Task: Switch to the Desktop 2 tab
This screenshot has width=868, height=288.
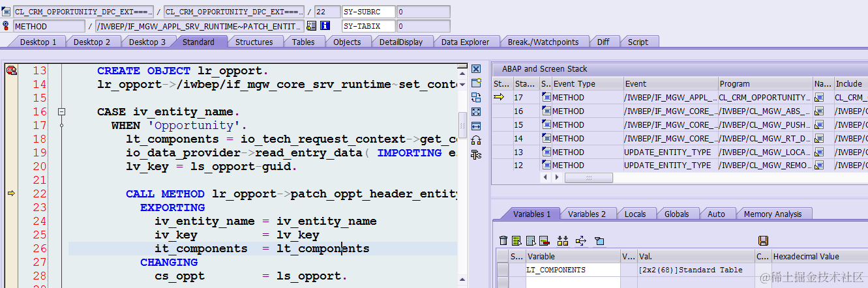Action: tap(92, 42)
